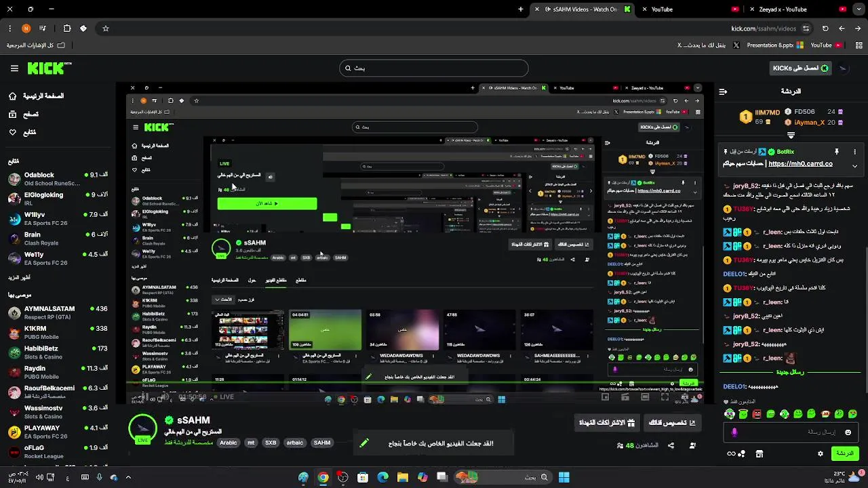Open Chrome media controls icon
Screen dimensions: 868x488
pos(43,28)
